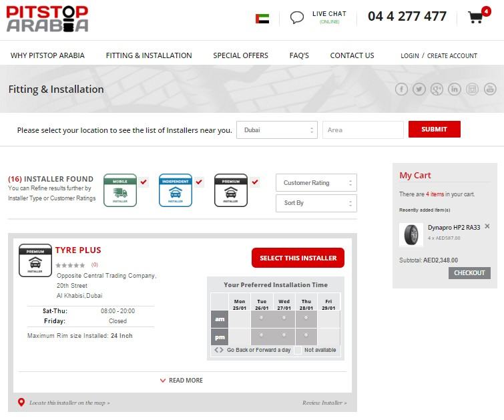The image size is (504, 420).
Task: Open the LinkedIn social icon
Action: point(455,89)
